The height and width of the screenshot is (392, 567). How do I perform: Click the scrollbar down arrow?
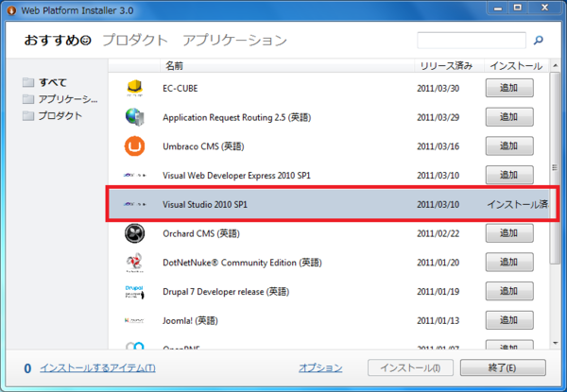click(x=555, y=343)
